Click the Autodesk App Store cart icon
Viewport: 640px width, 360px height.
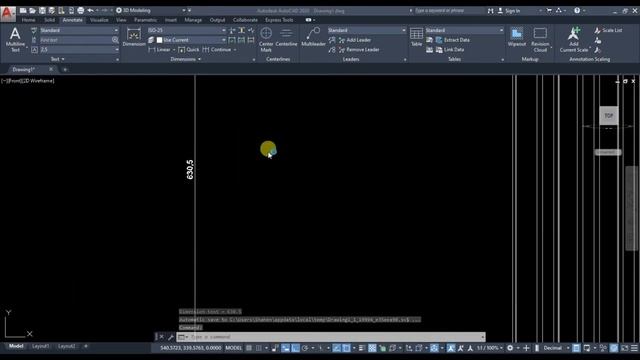point(549,11)
